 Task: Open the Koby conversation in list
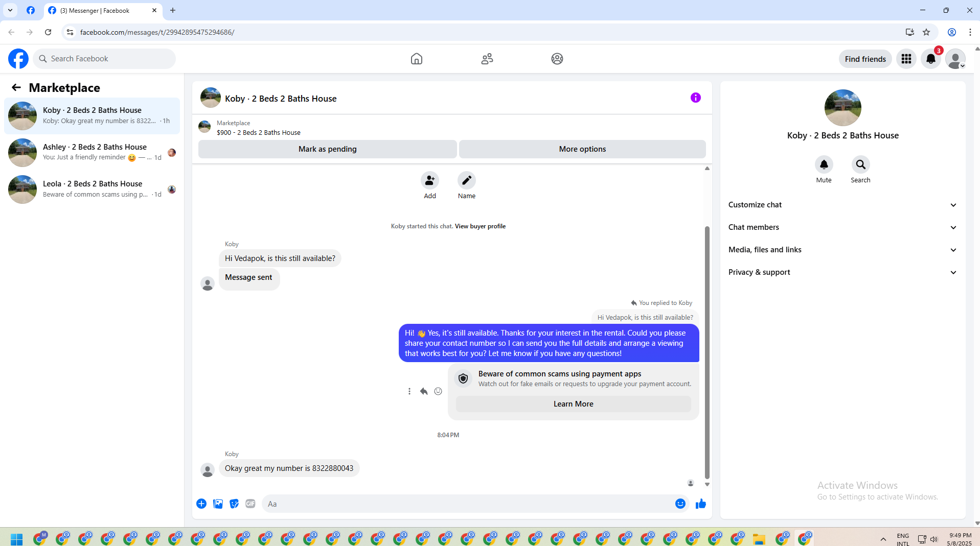[x=92, y=116]
